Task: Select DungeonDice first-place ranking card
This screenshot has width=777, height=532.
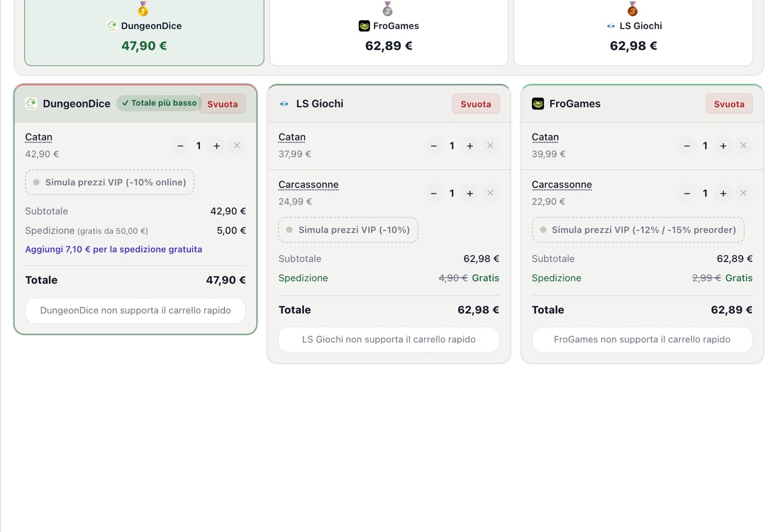Action: click(144, 32)
